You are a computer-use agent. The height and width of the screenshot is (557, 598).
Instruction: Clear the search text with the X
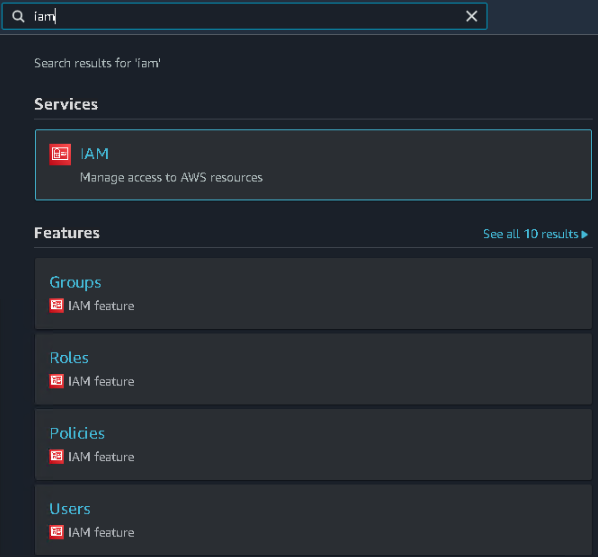471,16
